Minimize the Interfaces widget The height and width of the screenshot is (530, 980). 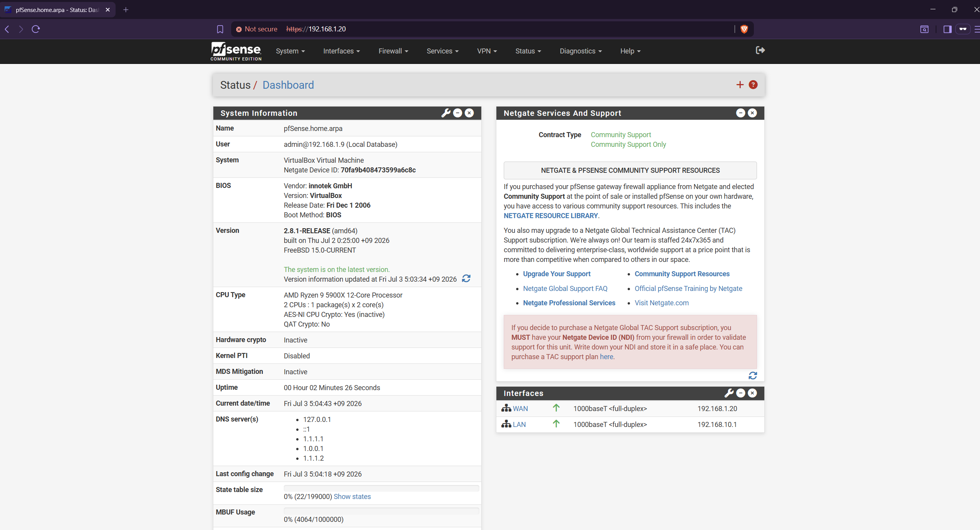(741, 393)
